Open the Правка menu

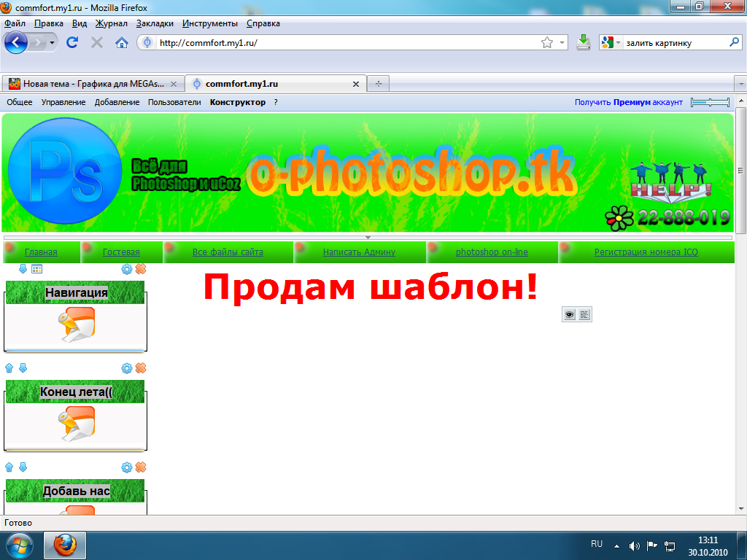click(x=49, y=23)
